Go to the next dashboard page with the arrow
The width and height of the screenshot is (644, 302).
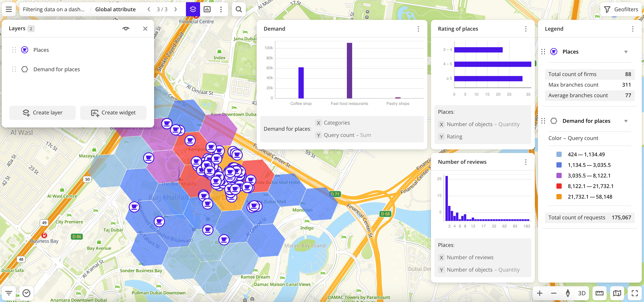176,9
